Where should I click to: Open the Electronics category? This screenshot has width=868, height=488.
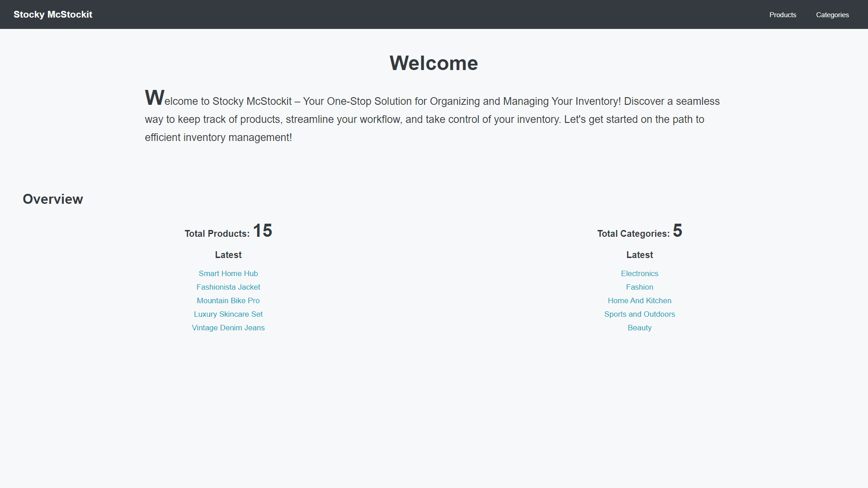pyautogui.click(x=639, y=273)
